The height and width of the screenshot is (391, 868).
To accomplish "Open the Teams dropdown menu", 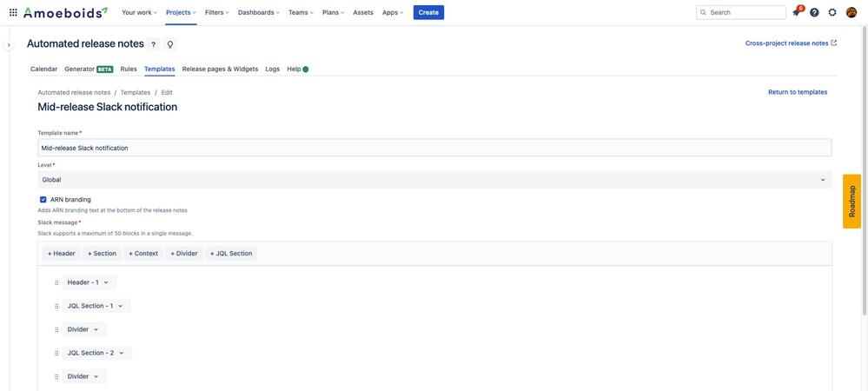I will pos(301,12).
